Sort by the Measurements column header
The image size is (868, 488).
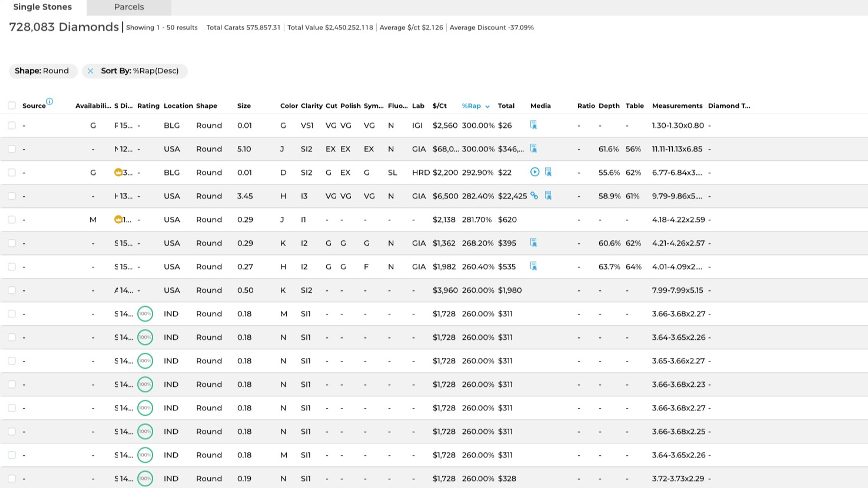677,106
